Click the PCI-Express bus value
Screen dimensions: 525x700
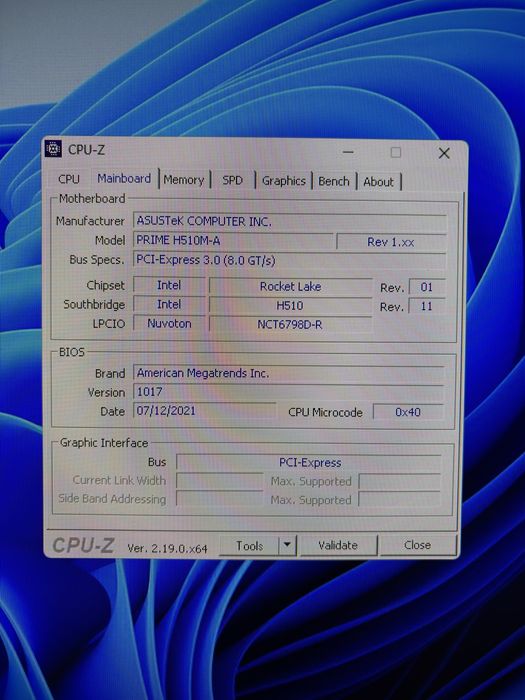coord(309,462)
